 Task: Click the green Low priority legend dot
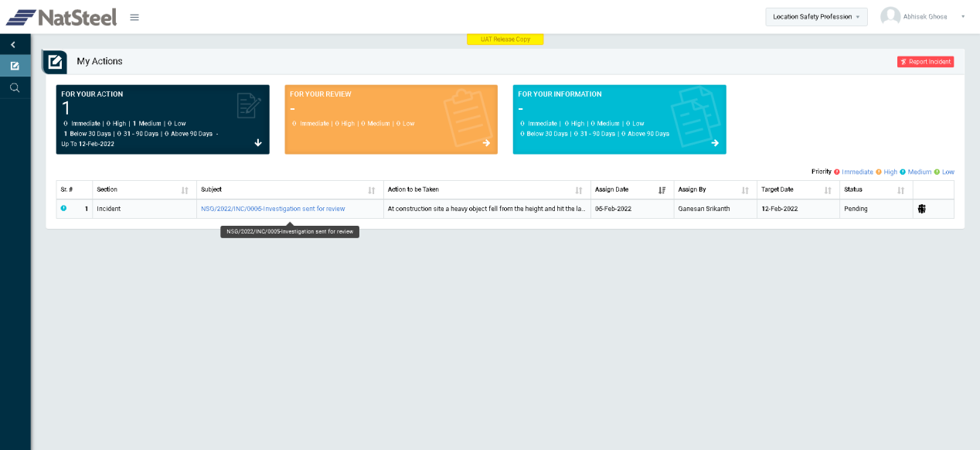[x=937, y=172]
